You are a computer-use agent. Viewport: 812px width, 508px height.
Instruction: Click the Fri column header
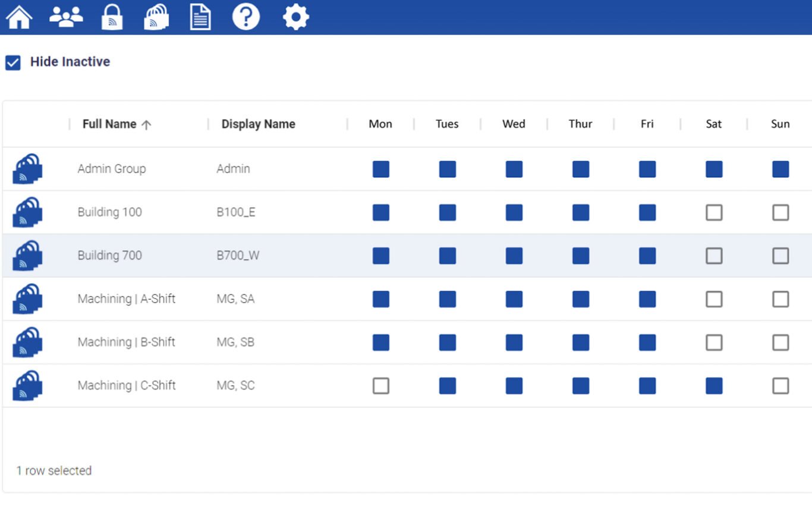pyautogui.click(x=647, y=124)
